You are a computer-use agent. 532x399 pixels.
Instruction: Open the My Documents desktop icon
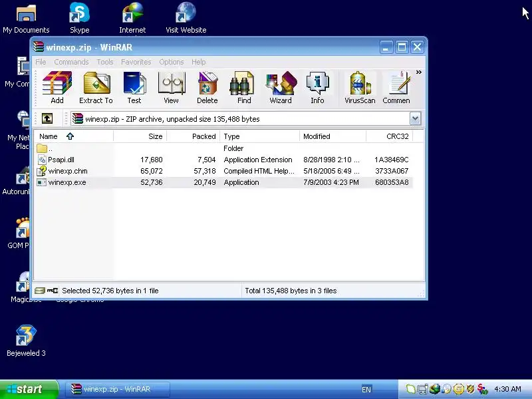[x=26, y=19]
